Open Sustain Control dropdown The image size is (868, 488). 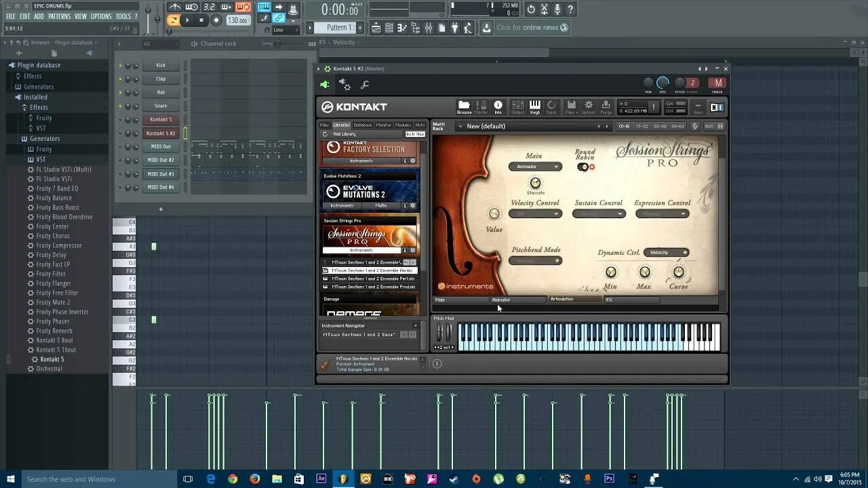pos(599,213)
